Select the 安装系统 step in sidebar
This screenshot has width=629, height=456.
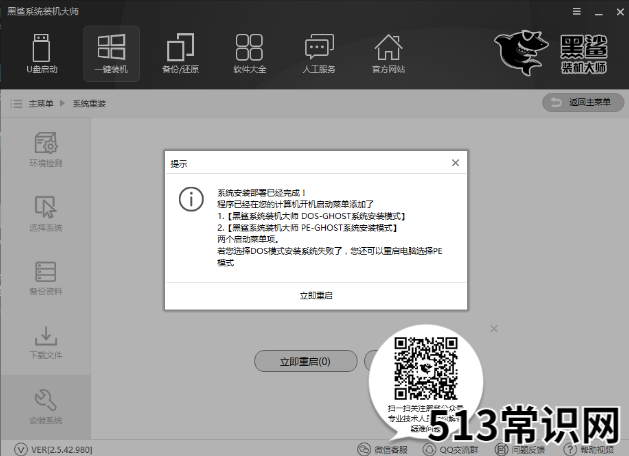[x=46, y=407]
